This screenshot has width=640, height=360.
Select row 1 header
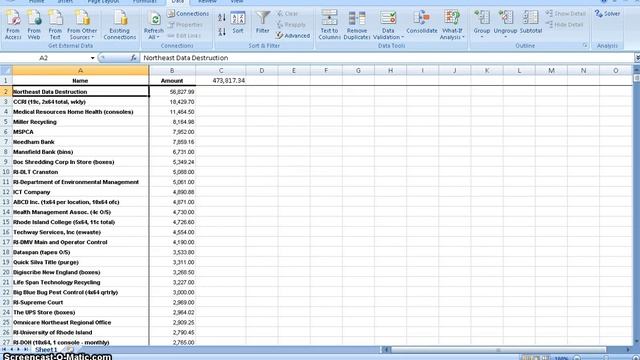click(x=6, y=81)
